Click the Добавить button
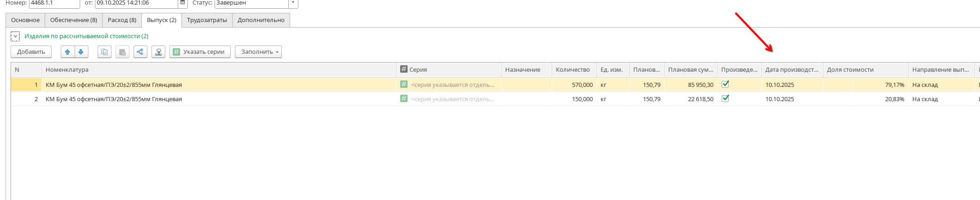This screenshot has width=980, height=200. coord(31,52)
